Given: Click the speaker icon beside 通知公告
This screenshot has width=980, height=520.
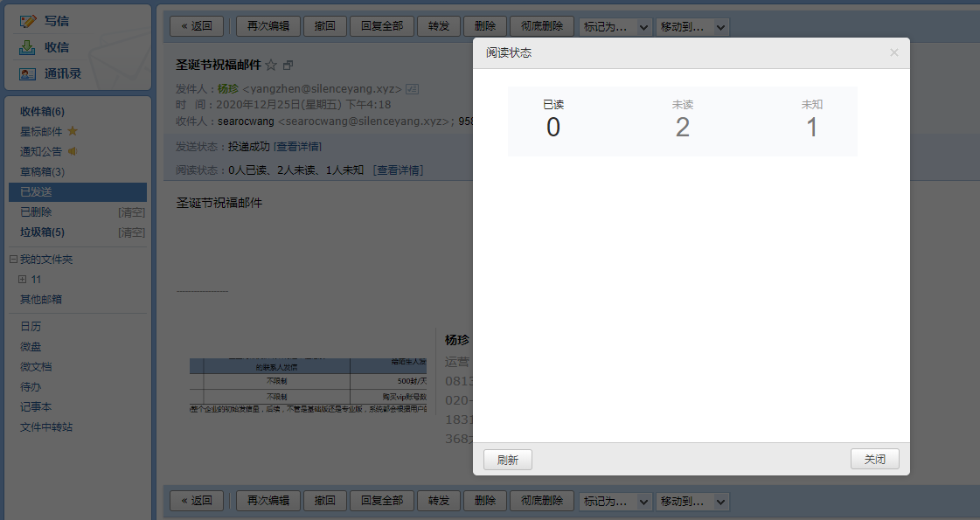Looking at the screenshot, I should coord(73,151).
